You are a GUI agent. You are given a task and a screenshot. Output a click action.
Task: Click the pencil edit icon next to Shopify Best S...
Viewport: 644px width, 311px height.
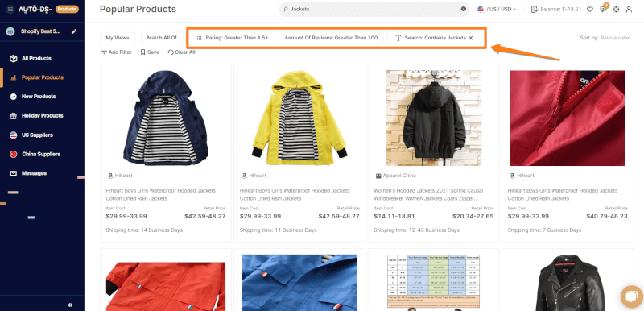coord(74,31)
